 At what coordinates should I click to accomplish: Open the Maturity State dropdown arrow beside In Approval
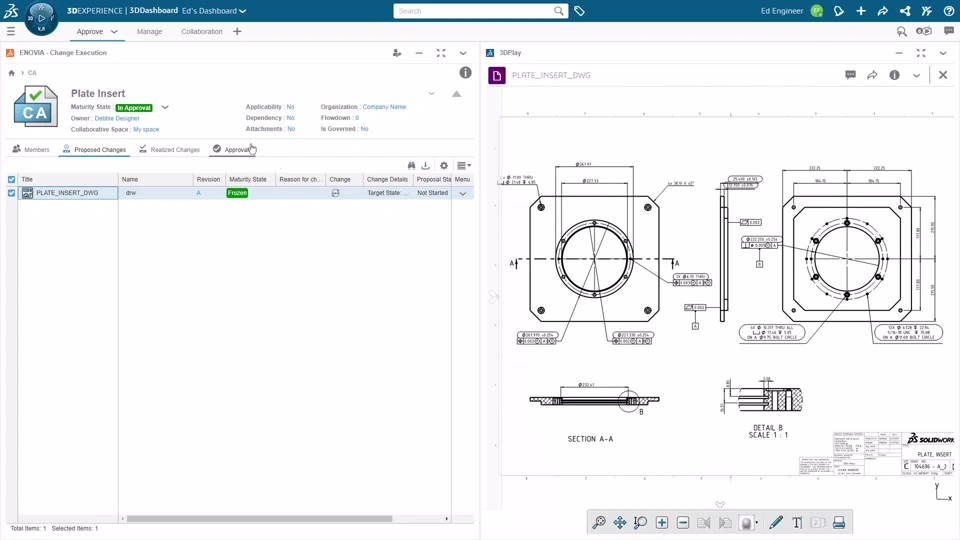tap(165, 107)
